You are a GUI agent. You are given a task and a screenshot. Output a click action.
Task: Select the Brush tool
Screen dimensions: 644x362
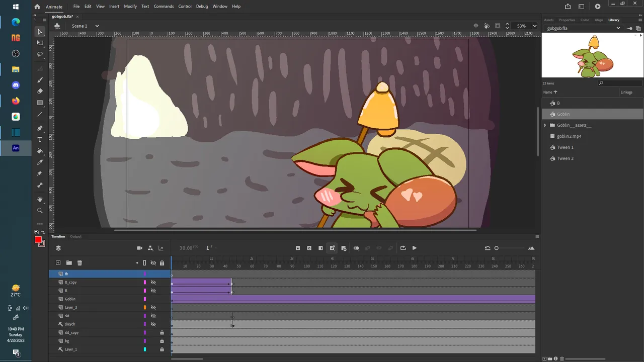click(40, 80)
